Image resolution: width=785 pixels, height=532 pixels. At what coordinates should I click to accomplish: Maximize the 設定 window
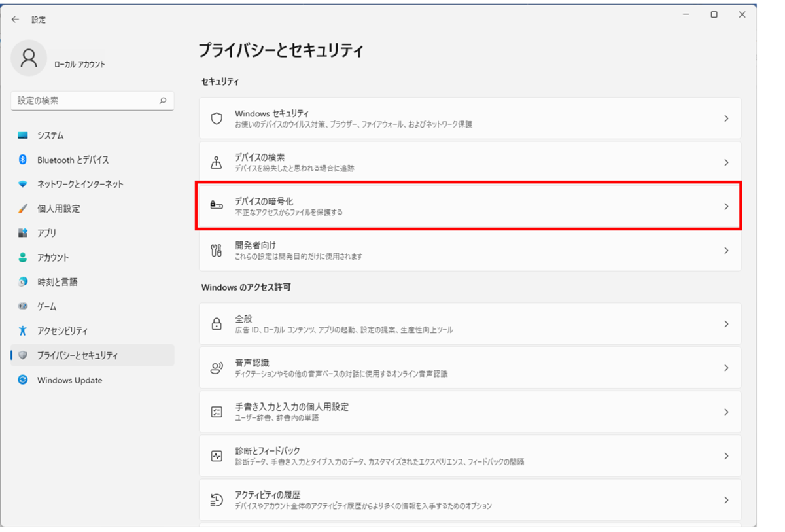(x=714, y=14)
